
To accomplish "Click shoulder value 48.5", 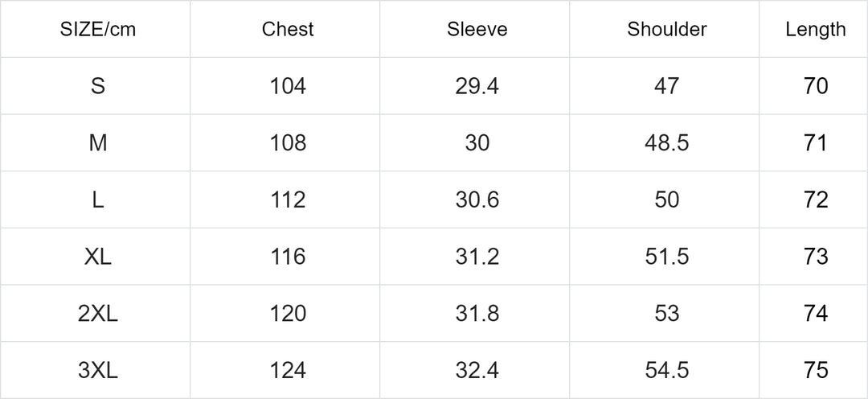I will 667,143.
